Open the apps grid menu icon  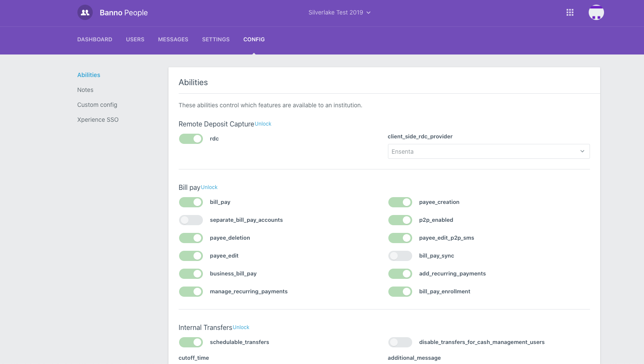coord(570,13)
